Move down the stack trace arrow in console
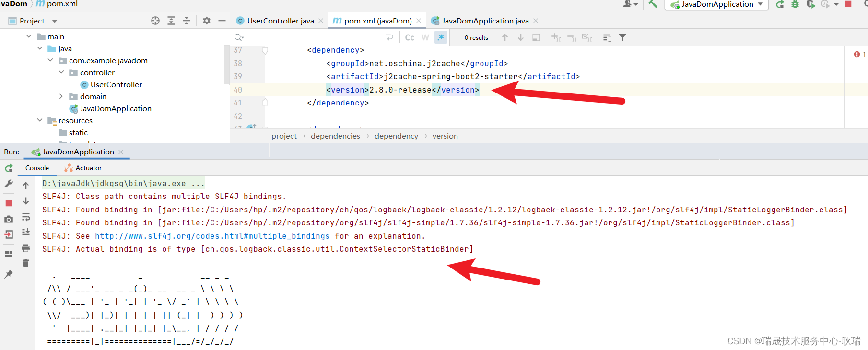Image resolution: width=868 pixels, height=350 pixels. [26, 201]
